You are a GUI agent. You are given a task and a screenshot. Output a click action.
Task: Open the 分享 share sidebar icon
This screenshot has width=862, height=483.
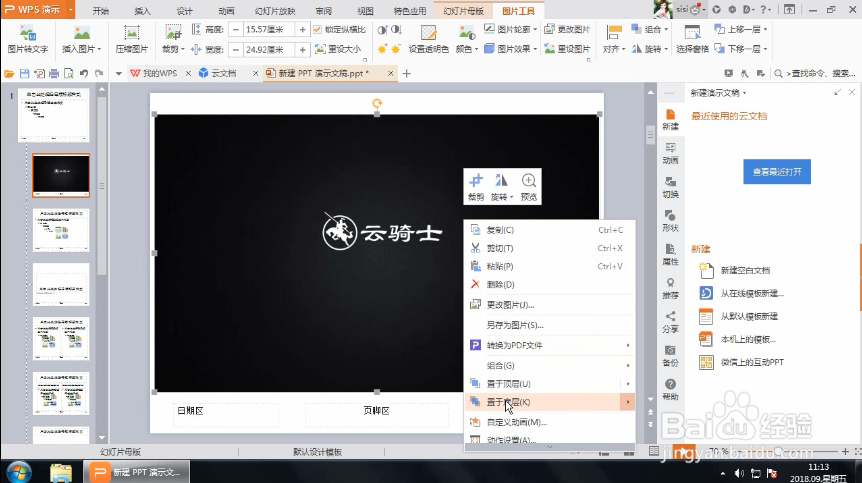click(670, 322)
